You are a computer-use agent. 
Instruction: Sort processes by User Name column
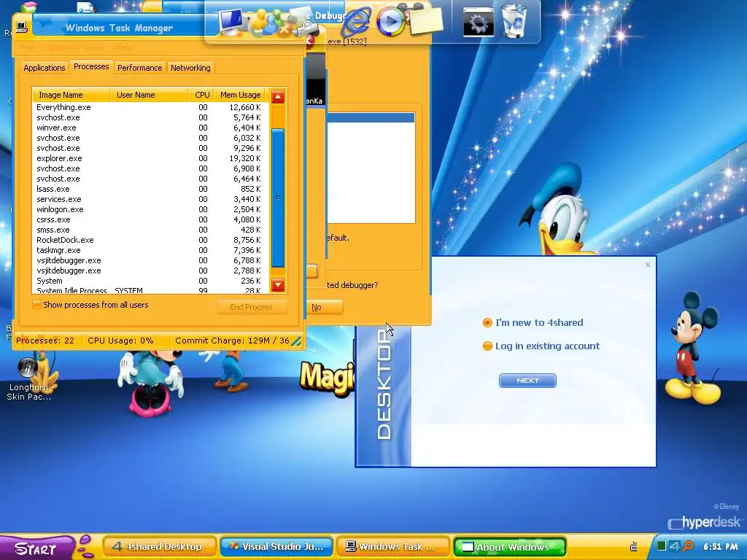(149, 95)
